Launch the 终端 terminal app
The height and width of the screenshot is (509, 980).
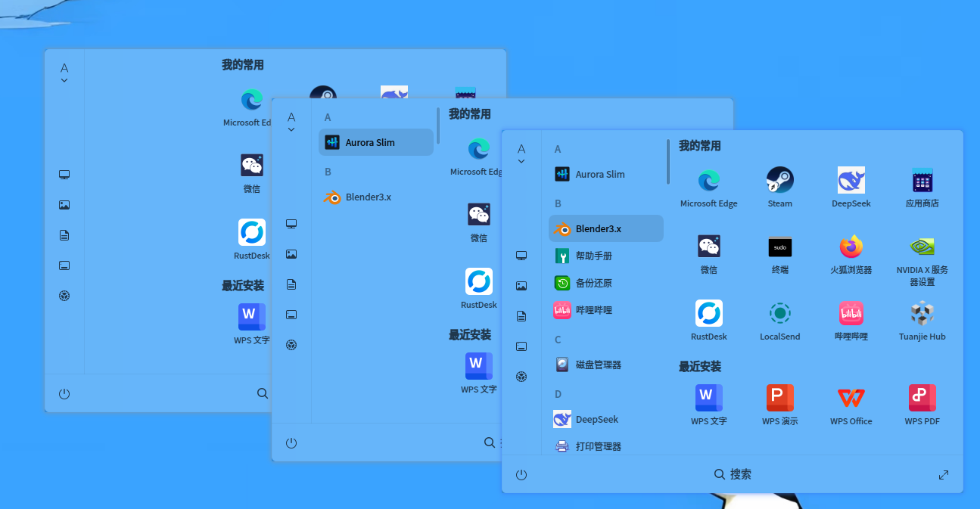[x=779, y=253]
